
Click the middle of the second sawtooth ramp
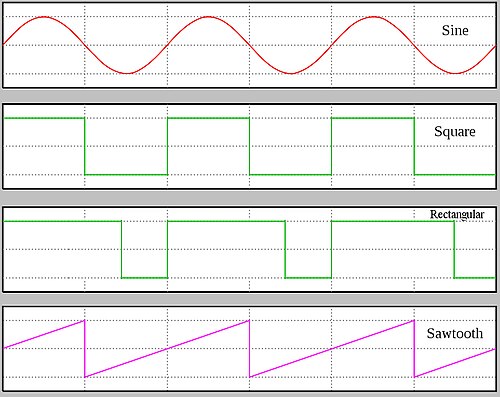click(x=167, y=349)
